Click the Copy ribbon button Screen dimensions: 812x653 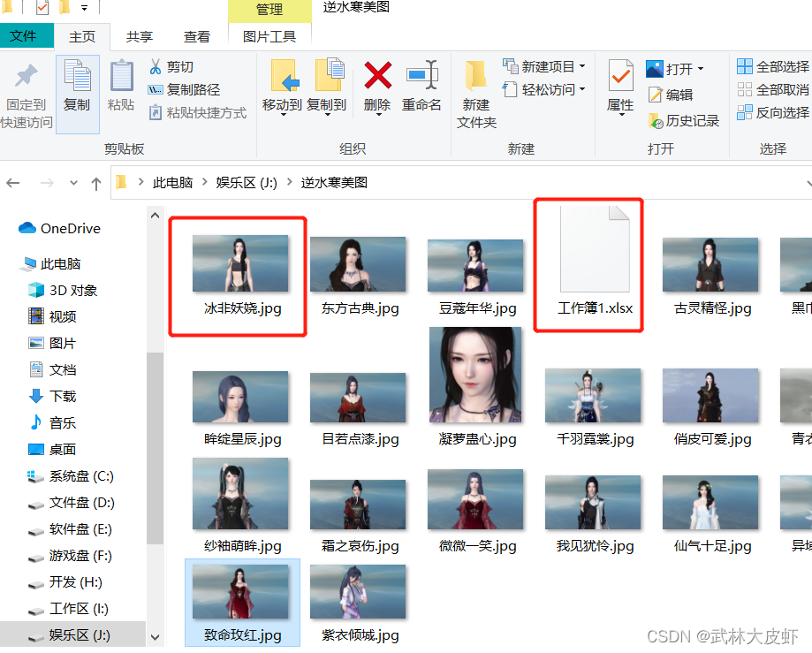77,95
